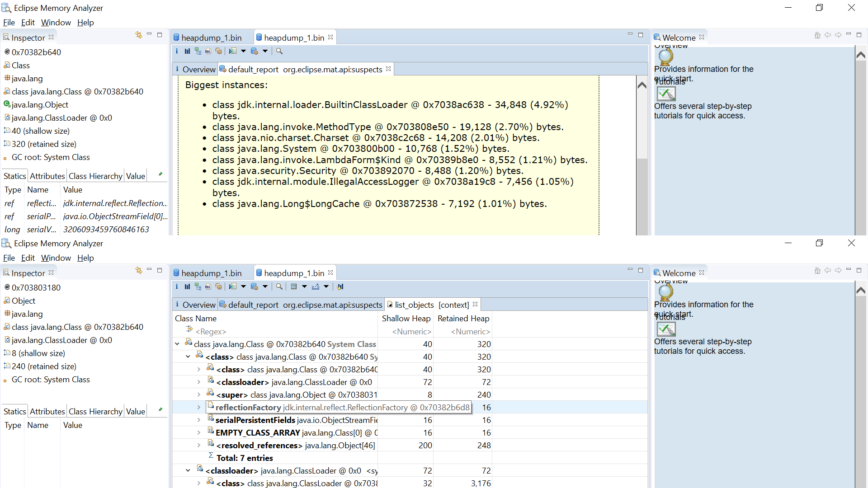Open the Window menu in the upper window

coord(56,23)
